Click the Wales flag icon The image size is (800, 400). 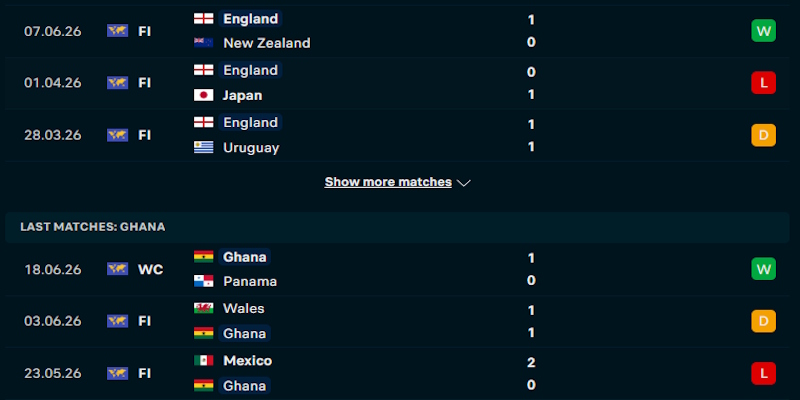coord(204,308)
